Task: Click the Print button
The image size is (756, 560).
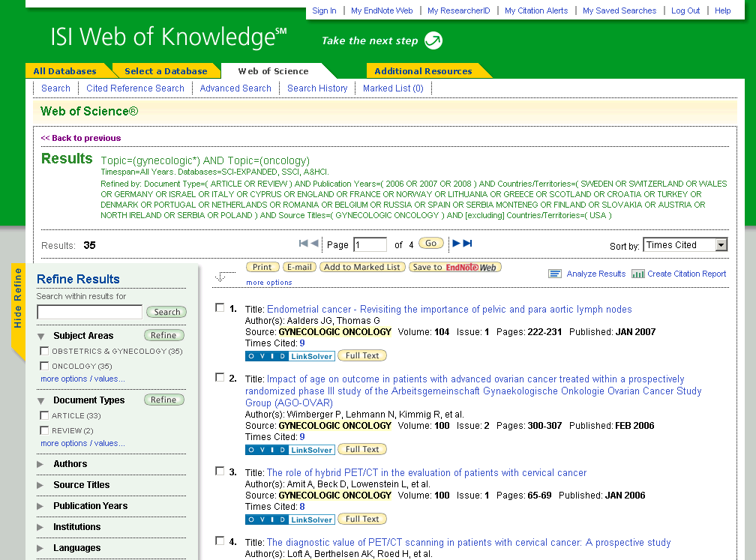Action: 262,267
